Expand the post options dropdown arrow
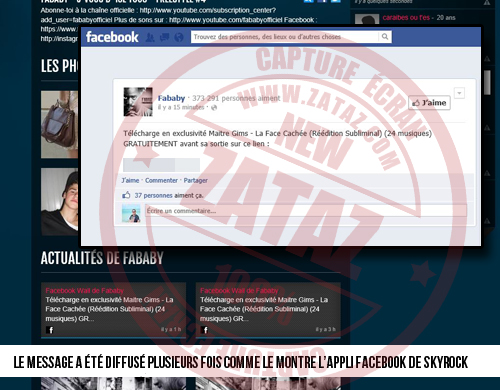The height and width of the screenshot is (390, 500). (x=459, y=93)
